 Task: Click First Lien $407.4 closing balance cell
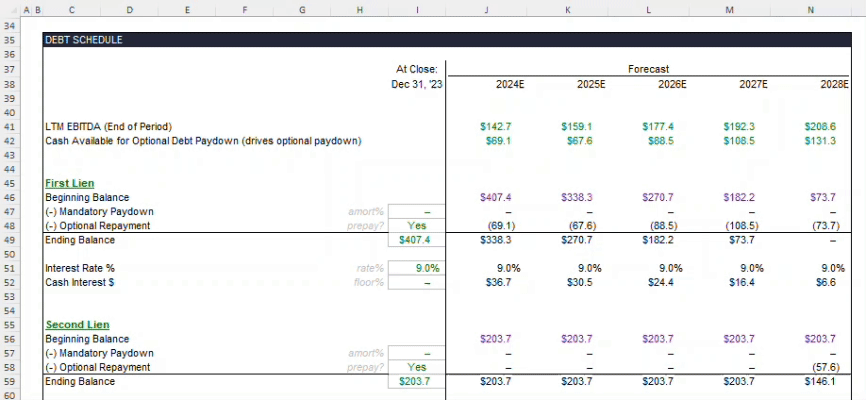(417, 240)
